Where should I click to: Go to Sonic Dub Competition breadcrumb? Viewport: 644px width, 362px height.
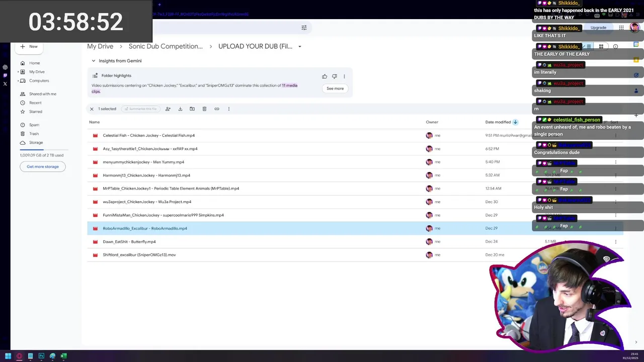[166, 46]
